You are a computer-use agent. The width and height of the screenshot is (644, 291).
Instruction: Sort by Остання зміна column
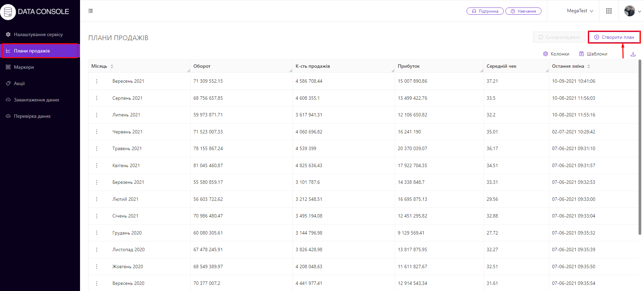pos(588,66)
